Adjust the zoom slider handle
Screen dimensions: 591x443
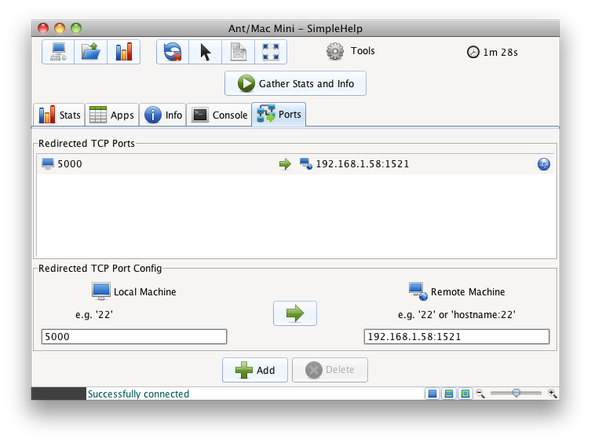pos(516,393)
